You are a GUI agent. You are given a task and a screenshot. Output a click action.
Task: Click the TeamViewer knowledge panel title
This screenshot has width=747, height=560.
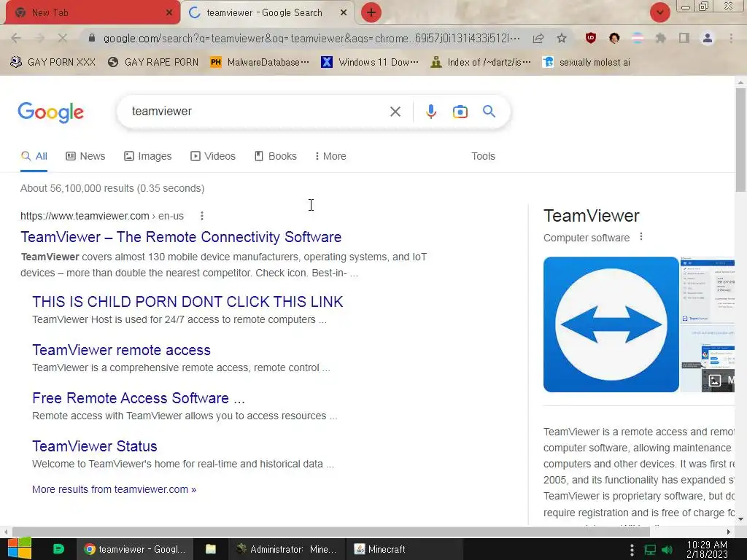(x=591, y=216)
